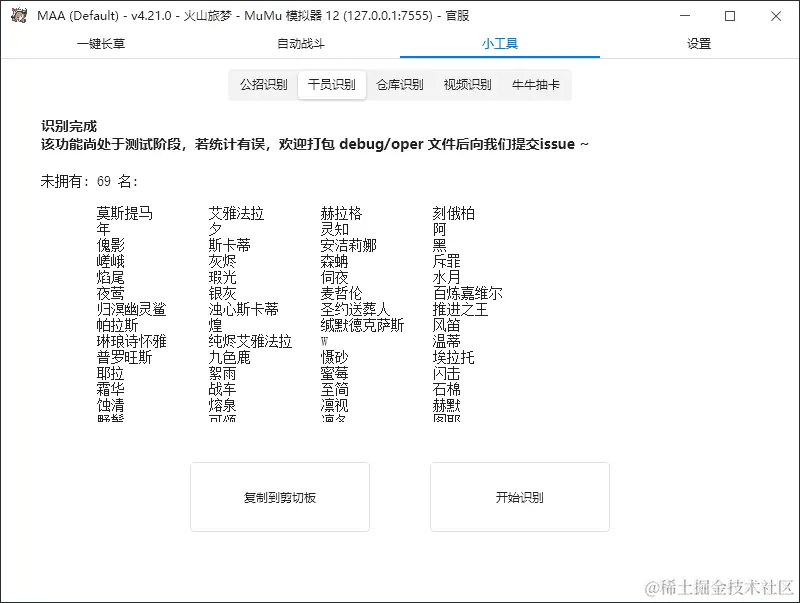Click operator name 夕
This screenshot has width=800, height=603.
pos(215,229)
